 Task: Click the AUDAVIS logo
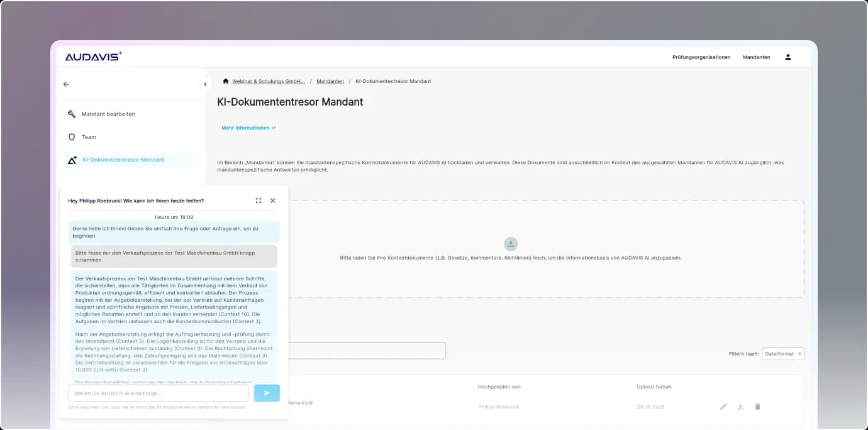[93, 57]
